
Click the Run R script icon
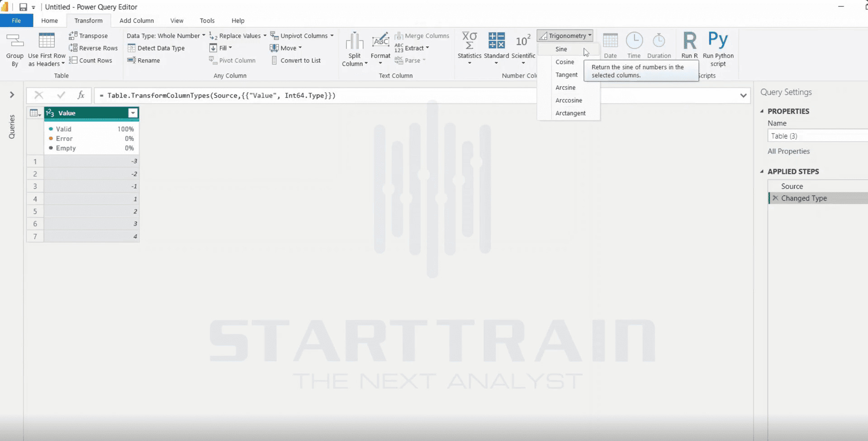[x=689, y=41]
